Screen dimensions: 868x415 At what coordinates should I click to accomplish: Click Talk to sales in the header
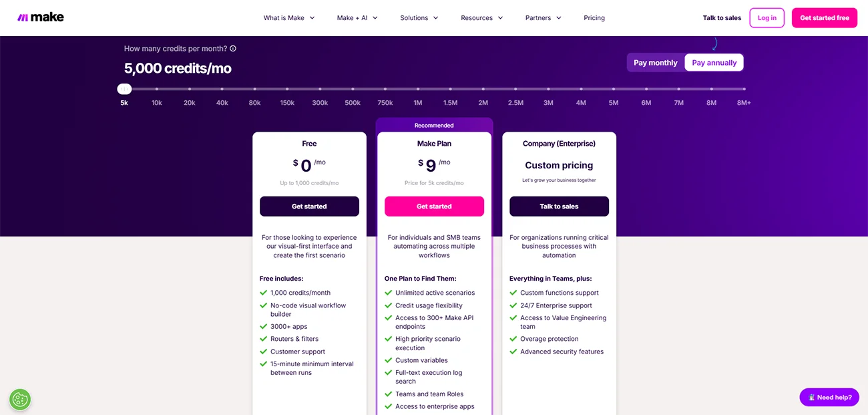722,18
